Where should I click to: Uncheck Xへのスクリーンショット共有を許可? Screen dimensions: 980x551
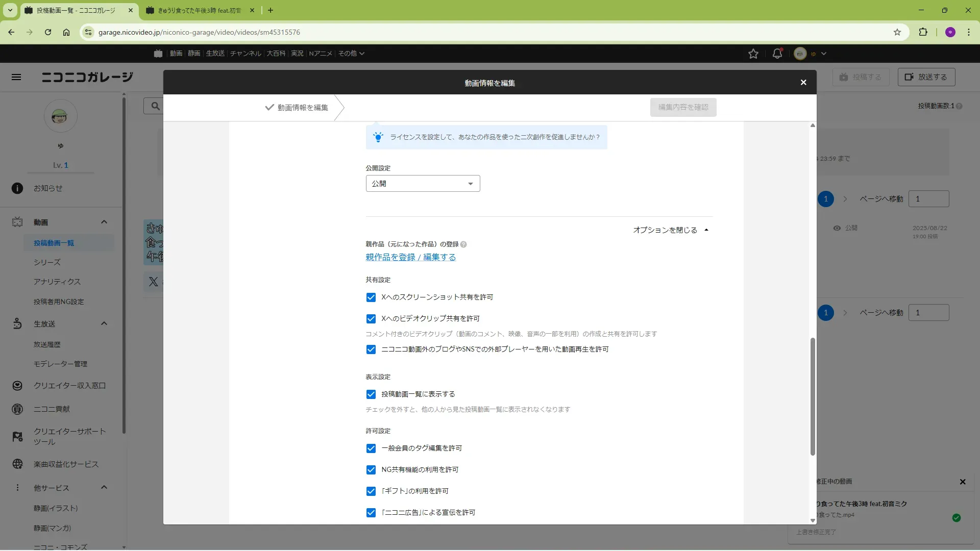tap(371, 297)
